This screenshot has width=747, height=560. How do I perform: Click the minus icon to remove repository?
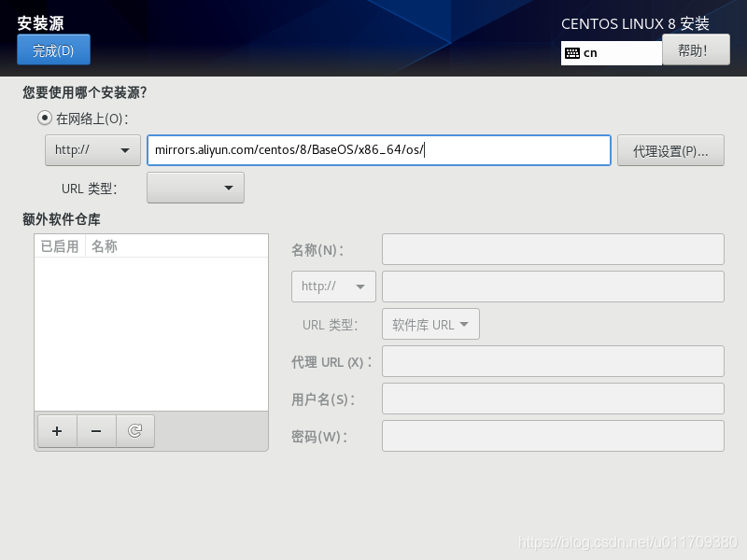(x=96, y=431)
